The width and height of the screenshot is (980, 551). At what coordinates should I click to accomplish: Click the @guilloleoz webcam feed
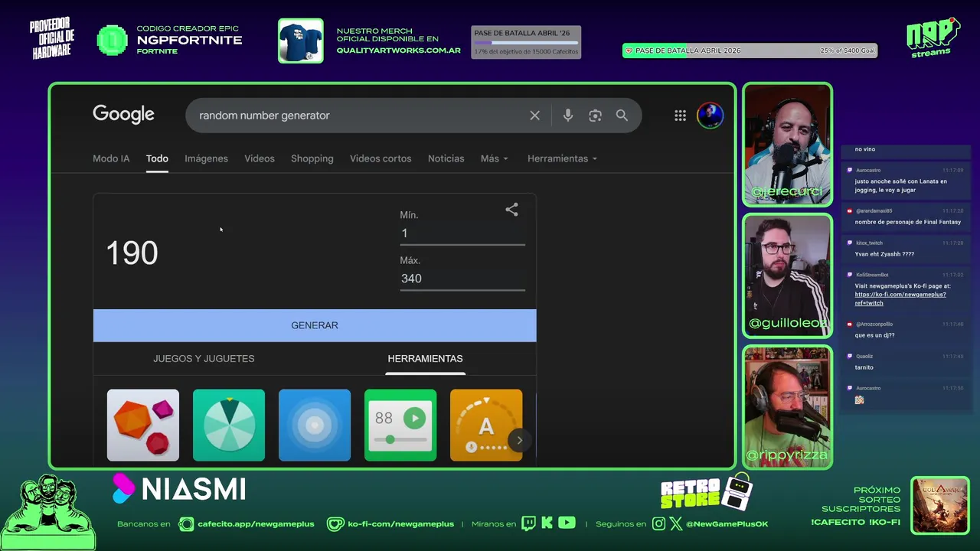pos(787,275)
